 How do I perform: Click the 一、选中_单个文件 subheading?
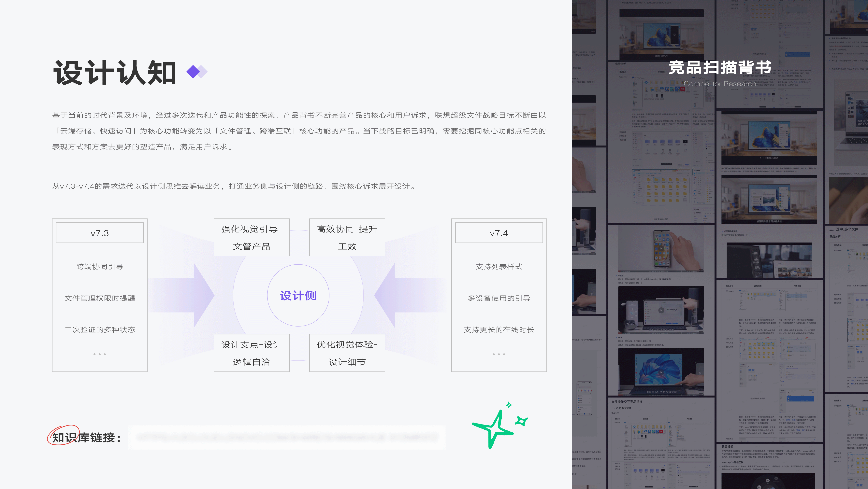[x=621, y=408]
